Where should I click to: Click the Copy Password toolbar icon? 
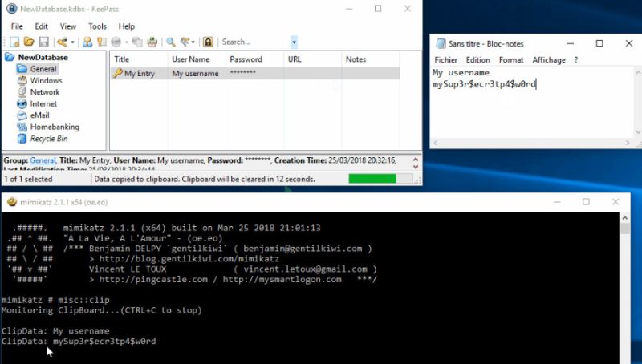(x=102, y=42)
